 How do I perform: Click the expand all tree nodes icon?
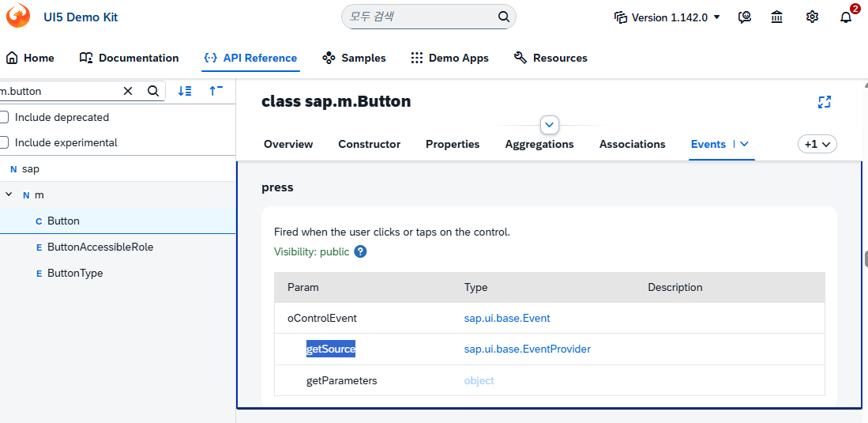tap(185, 91)
